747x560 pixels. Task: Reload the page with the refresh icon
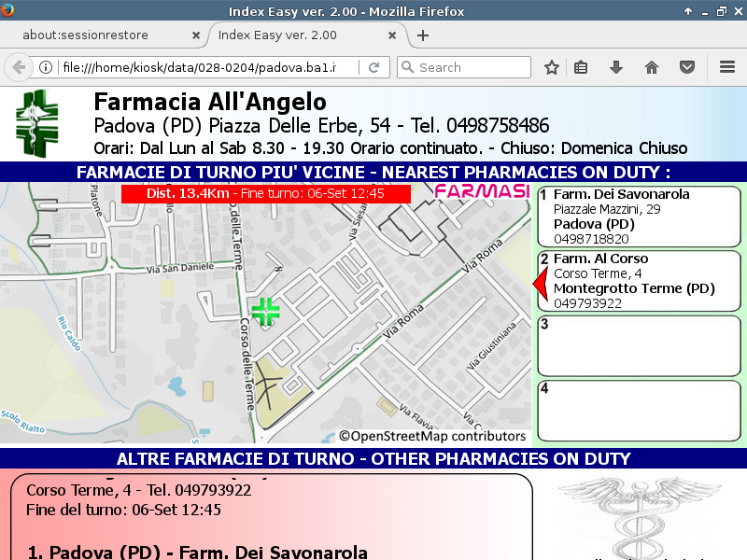pyautogui.click(x=373, y=67)
